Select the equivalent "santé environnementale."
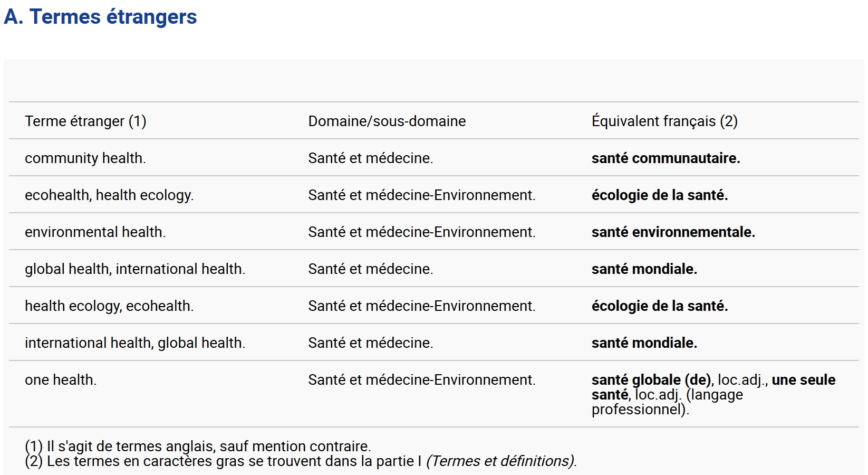This screenshot has width=868, height=475. (x=673, y=232)
